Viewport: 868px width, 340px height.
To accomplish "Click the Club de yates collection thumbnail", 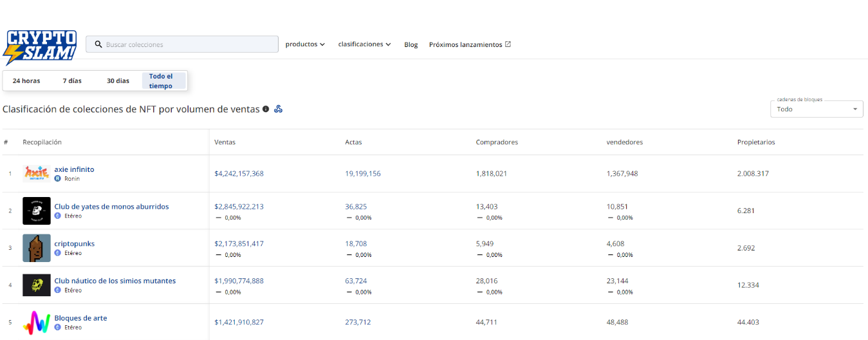I will pyautogui.click(x=37, y=211).
